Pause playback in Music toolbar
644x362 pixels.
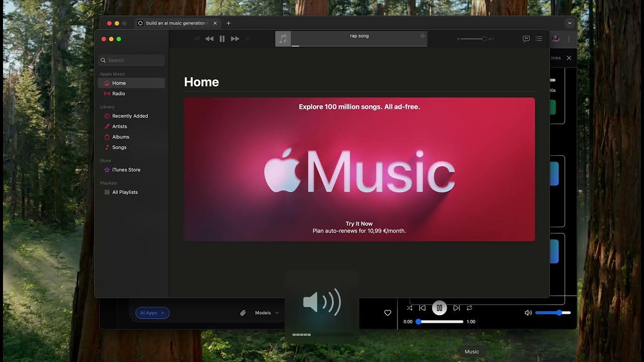pos(222,39)
